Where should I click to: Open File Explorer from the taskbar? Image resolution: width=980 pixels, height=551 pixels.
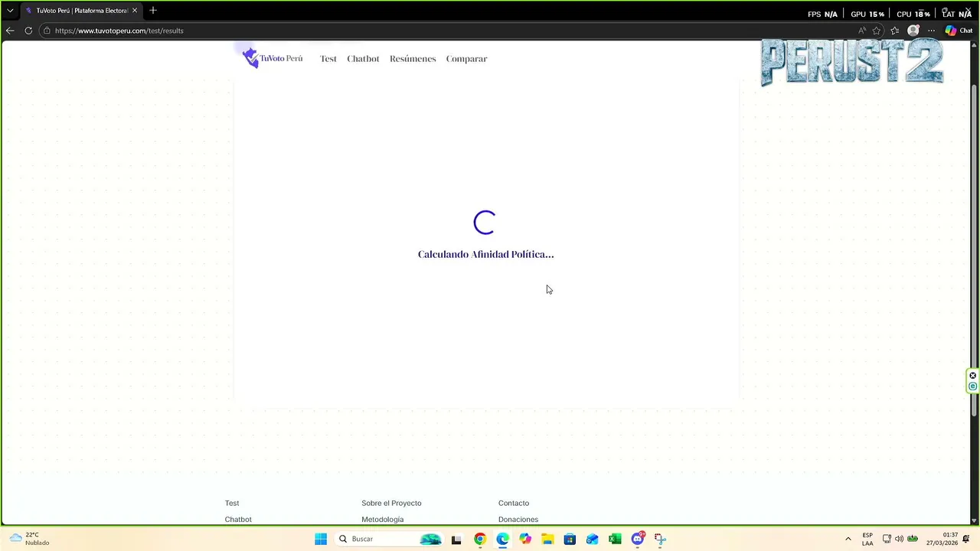[547, 539]
